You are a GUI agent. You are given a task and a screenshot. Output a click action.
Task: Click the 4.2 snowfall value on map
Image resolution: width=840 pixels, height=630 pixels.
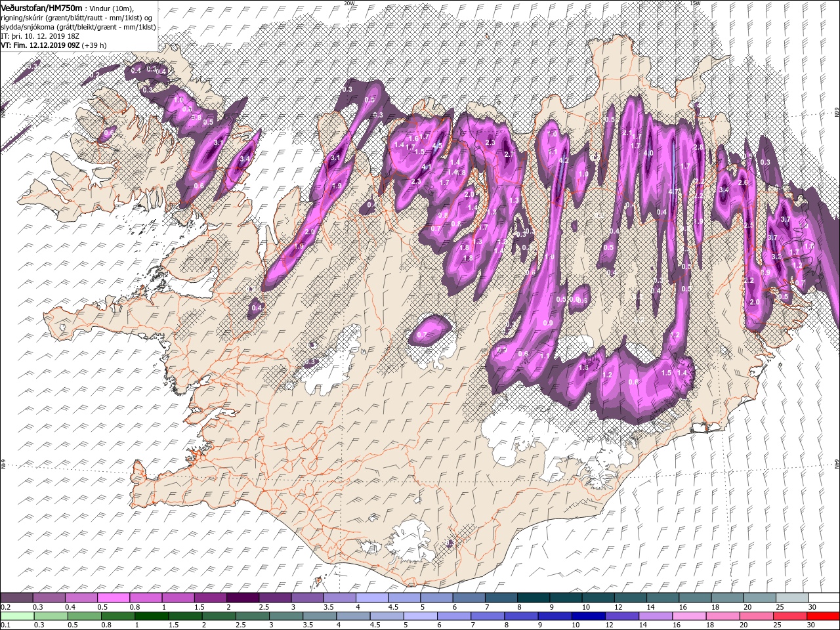tap(563, 160)
